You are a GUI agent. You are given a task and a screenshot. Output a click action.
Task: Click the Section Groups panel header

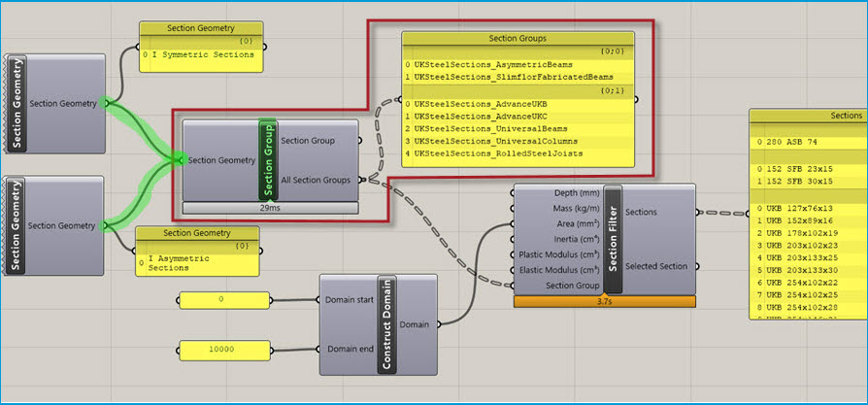pos(518,39)
